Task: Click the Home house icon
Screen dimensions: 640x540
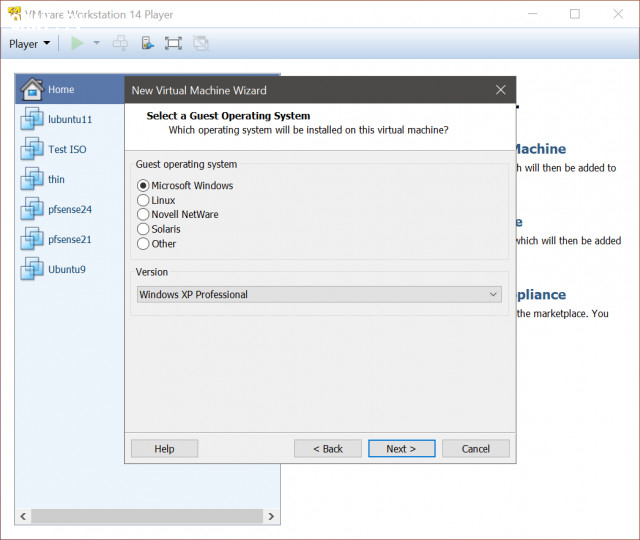Action: (32, 89)
